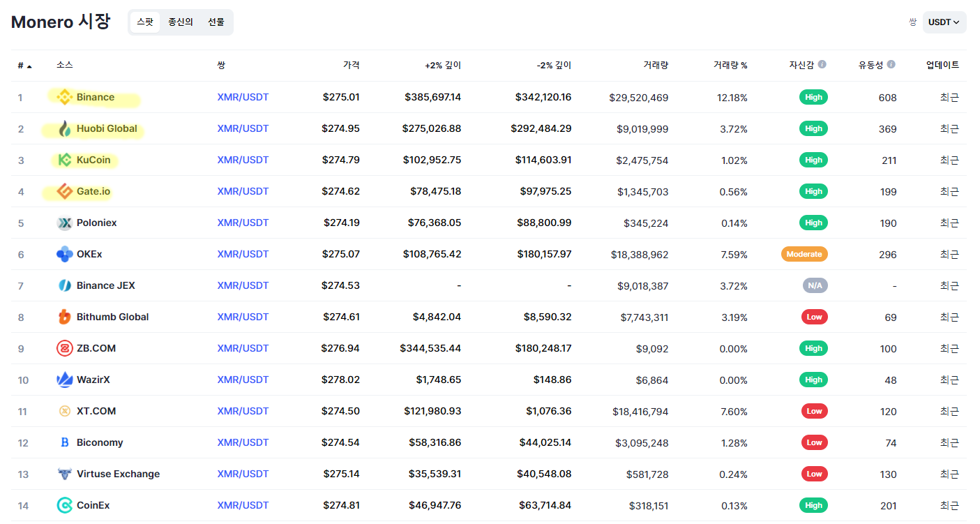Select the 스팟 tab
980x524 pixels.
coord(145,22)
